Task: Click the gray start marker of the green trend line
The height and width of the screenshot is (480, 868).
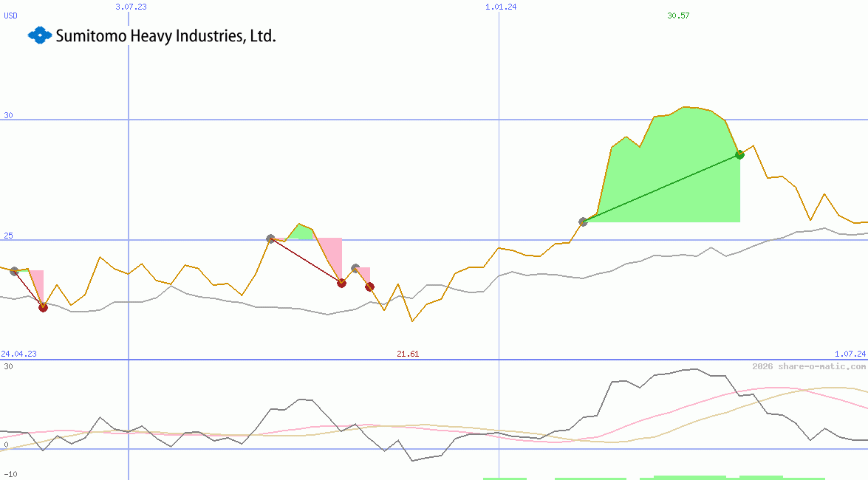Action: pos(583,221)
